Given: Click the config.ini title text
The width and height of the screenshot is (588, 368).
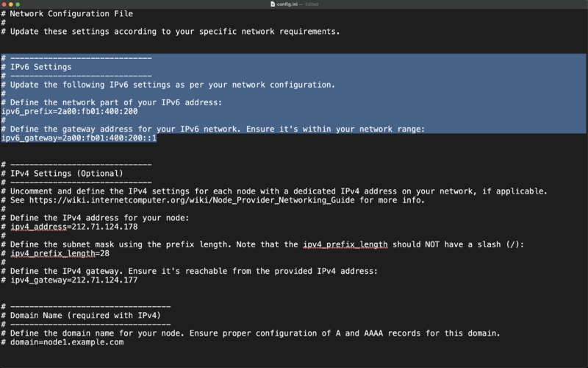Looking at the screenshot, I should (287, 4).
